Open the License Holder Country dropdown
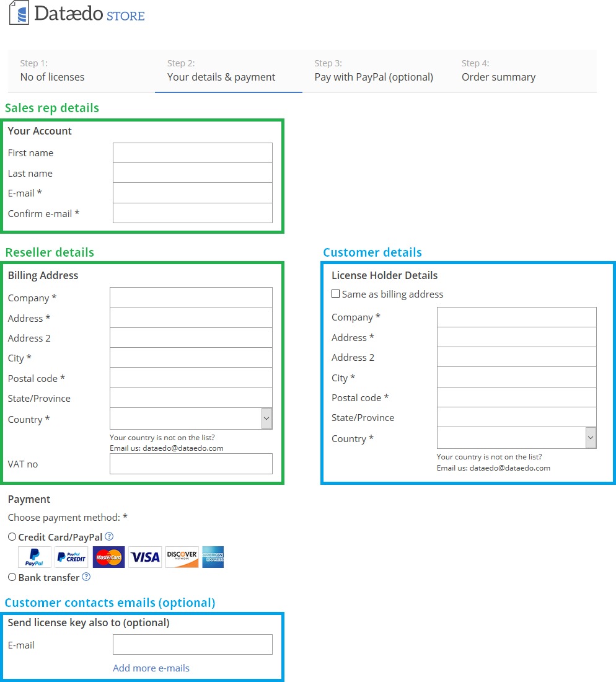616x682 pixels. click(x=591, y=438)
